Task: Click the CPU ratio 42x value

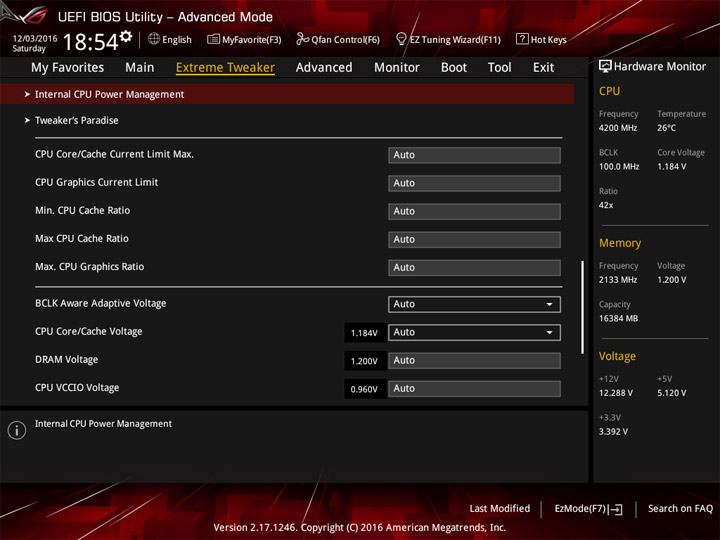Action: [x=606, y=205]
